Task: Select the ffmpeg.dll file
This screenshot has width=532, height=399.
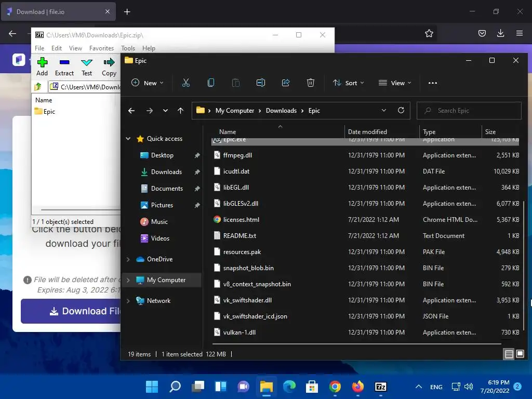Action: [365, 155]
